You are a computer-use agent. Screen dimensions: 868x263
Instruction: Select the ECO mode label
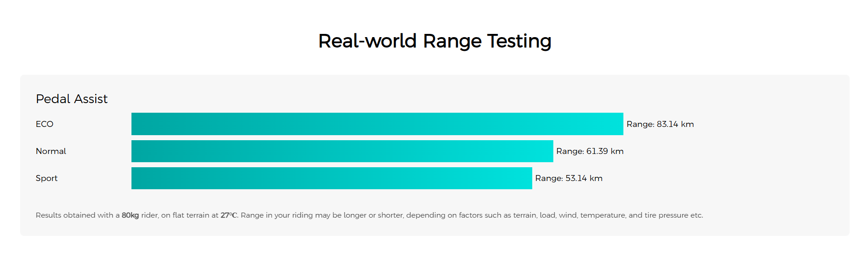(x=44, y=124)
